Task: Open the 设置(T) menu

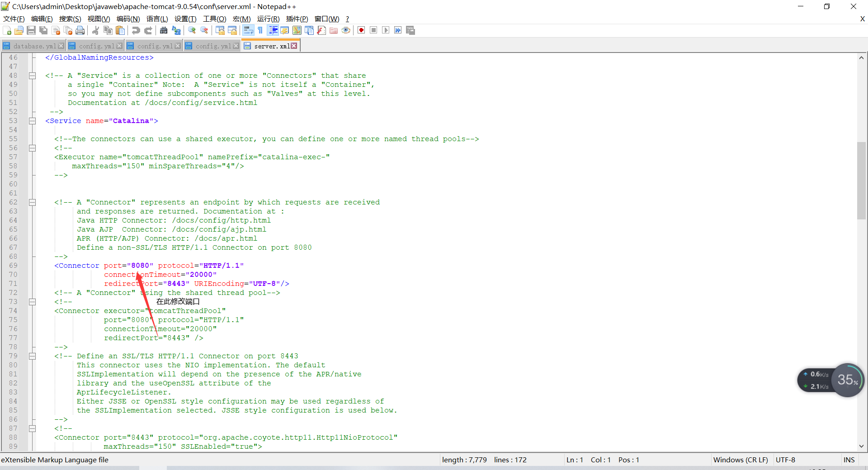Action: tap(185, 19)
